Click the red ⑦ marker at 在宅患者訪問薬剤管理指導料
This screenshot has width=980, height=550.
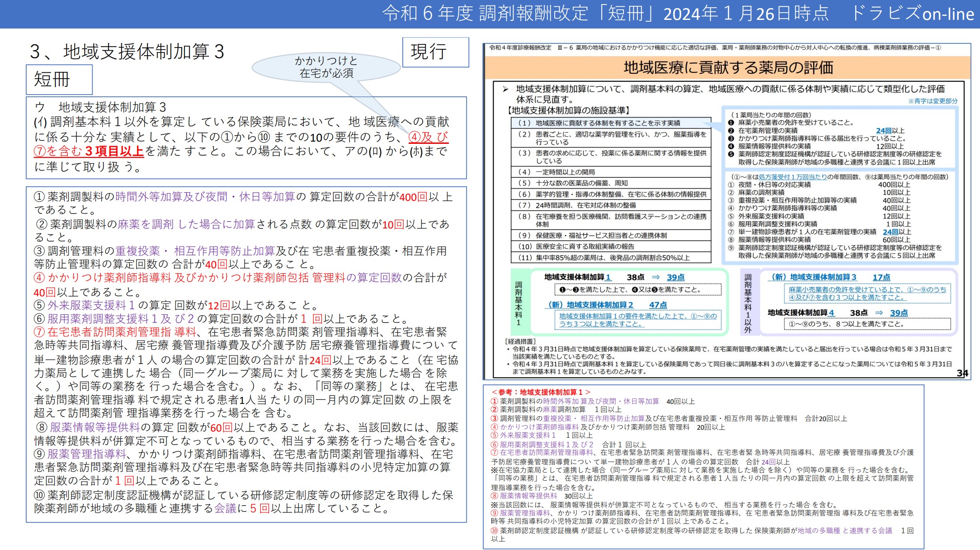coord(39,332)
